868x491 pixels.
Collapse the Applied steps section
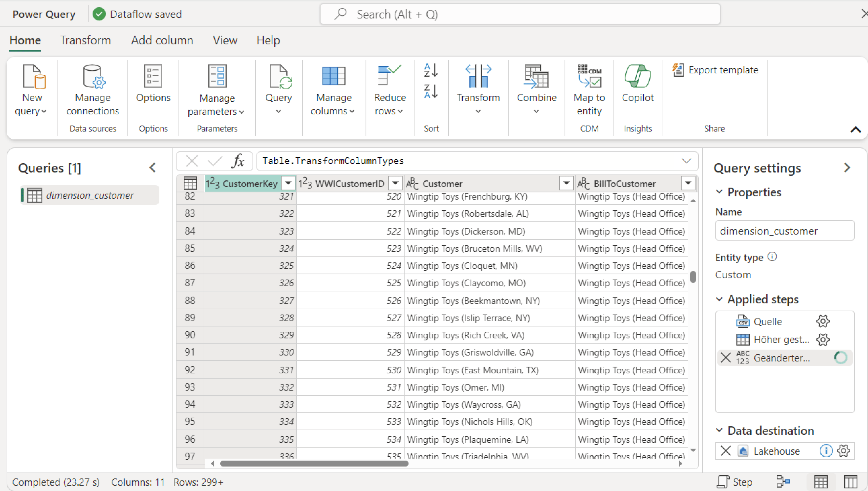click(x=719, y=299)
